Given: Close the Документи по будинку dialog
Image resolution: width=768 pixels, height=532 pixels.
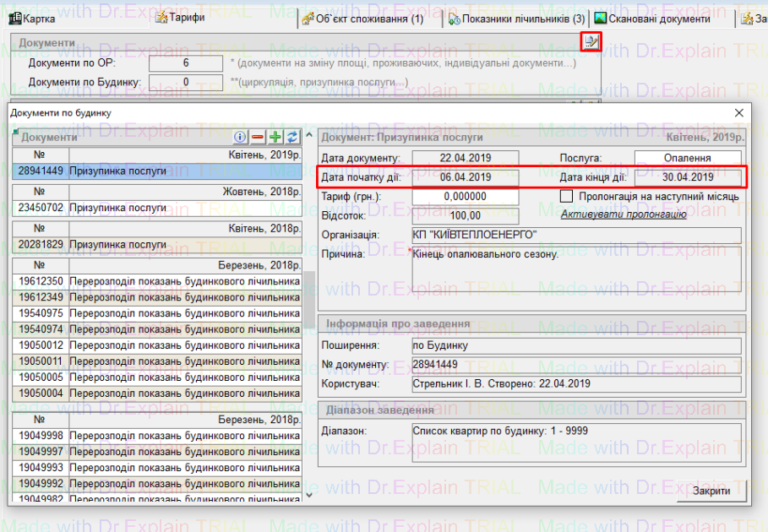Looking at the screenshot, I should click(738, 112).
